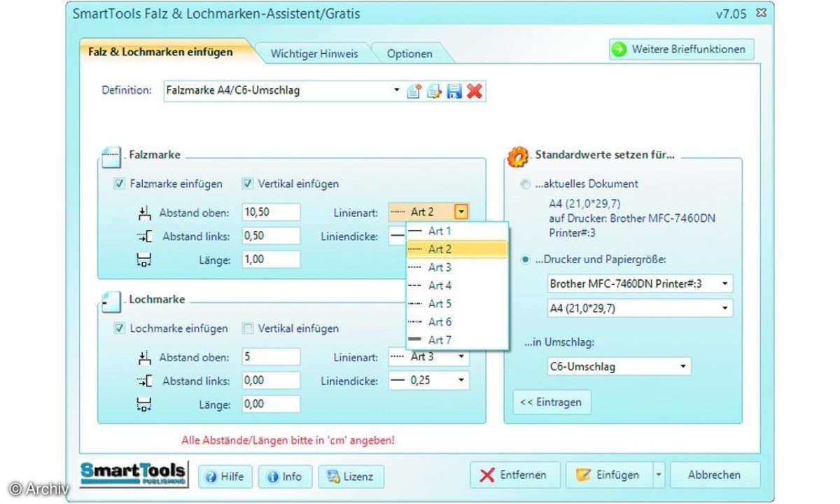Click the copy definition icon
The height and width of the screenshot is (504, 840).
434,91
